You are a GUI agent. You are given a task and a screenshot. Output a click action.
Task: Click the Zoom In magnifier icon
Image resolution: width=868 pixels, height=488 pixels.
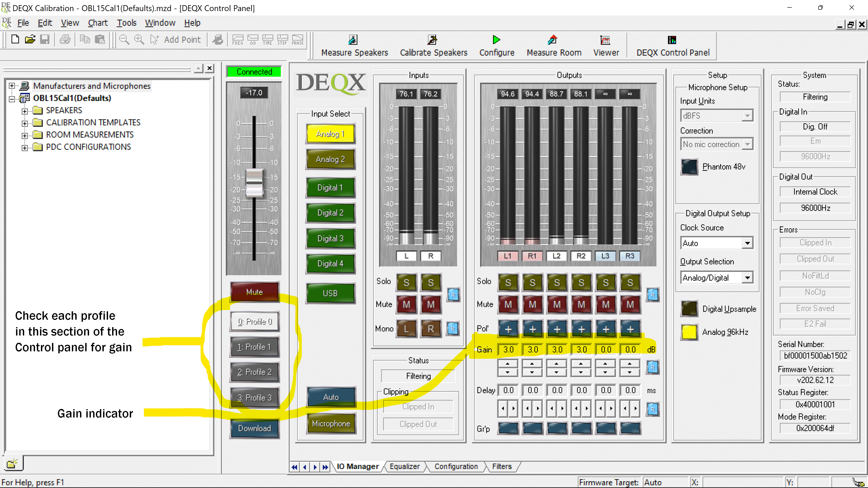pos(139,39)
